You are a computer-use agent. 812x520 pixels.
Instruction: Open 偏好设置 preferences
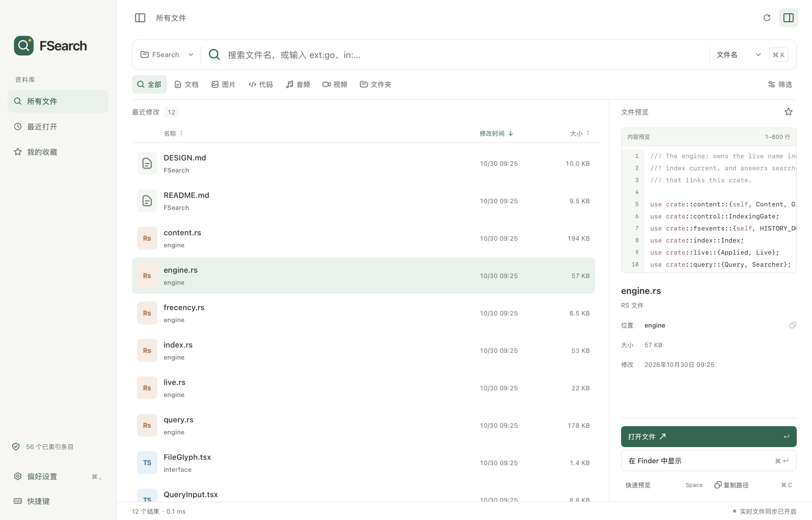[58, 477]
